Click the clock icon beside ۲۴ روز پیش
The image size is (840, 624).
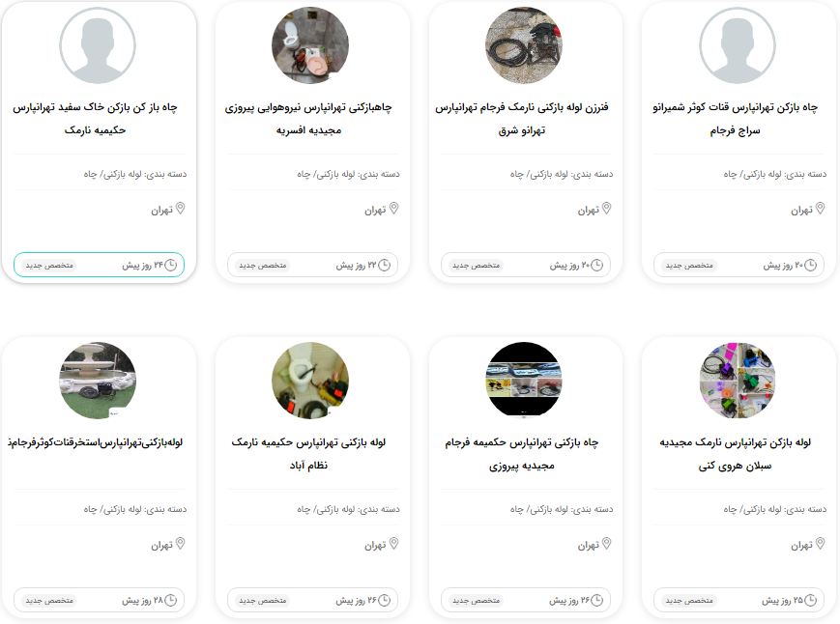(x=170, y=265)
